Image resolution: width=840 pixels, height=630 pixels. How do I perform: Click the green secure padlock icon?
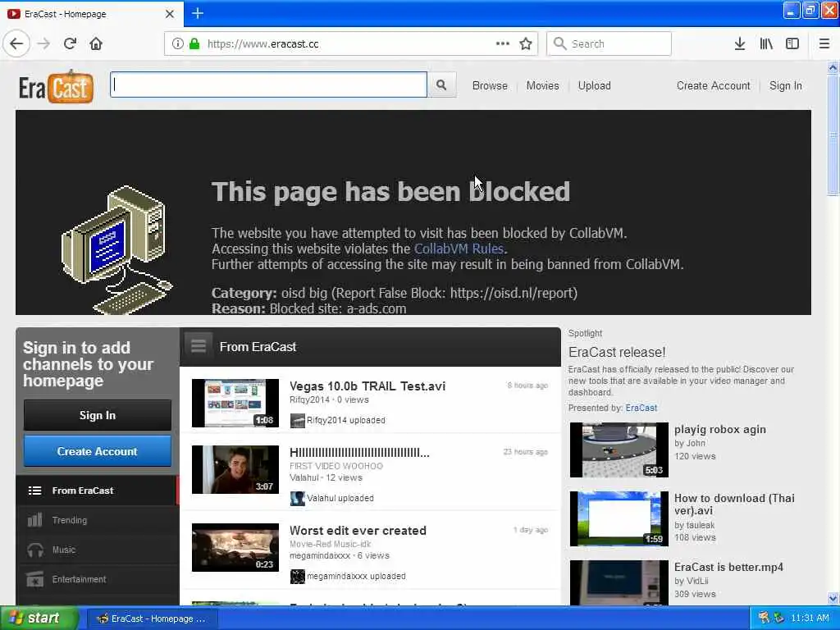point(194,43)
